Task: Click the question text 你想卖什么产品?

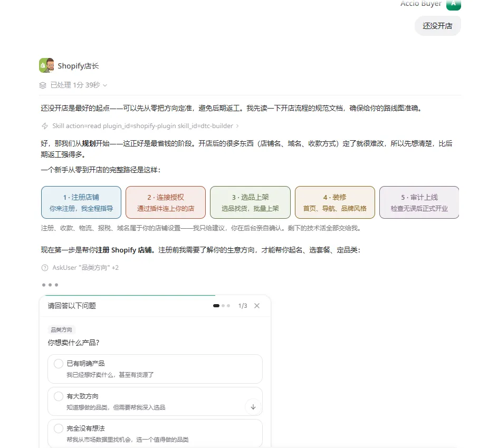Action: [x=73, y=343]
